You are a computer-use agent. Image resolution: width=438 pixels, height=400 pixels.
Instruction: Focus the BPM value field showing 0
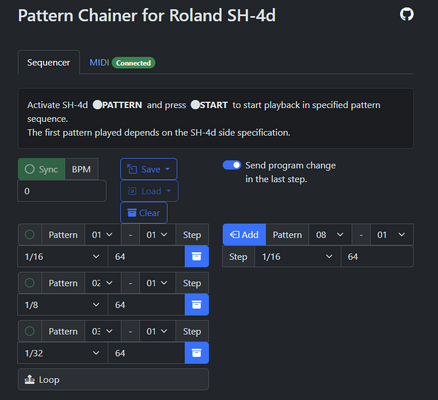(x=62, y=191)
